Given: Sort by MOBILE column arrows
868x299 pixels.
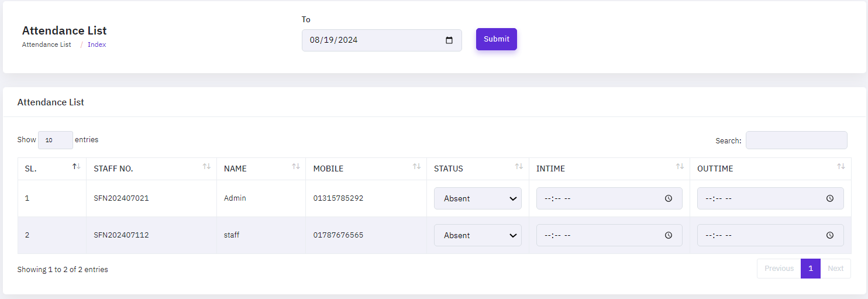Looking at the screenshot, I should [x=416, y=167].
